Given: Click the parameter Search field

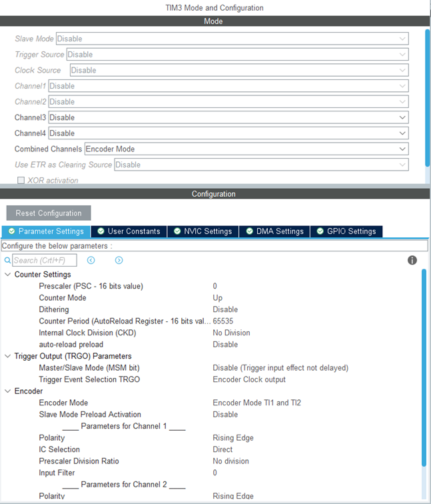Looking at the screenshot, I should (x=45, y=261).
